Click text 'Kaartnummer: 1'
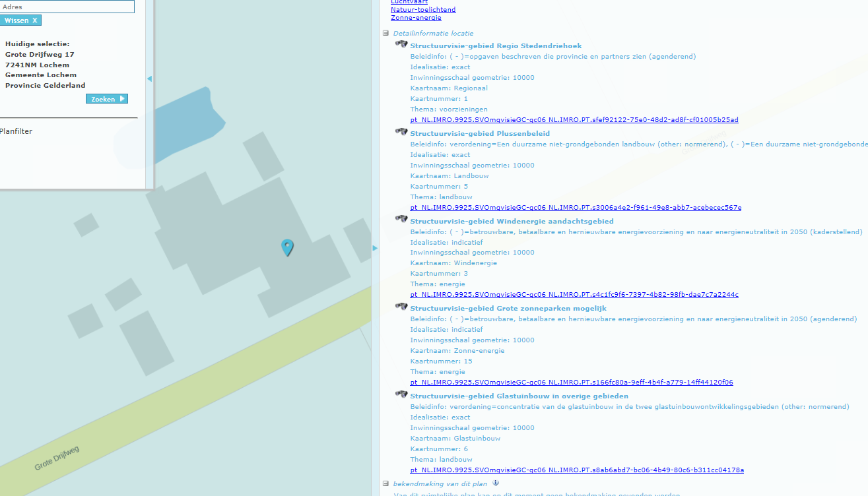Viewport: 868px width, 496px height. point(439,99)
